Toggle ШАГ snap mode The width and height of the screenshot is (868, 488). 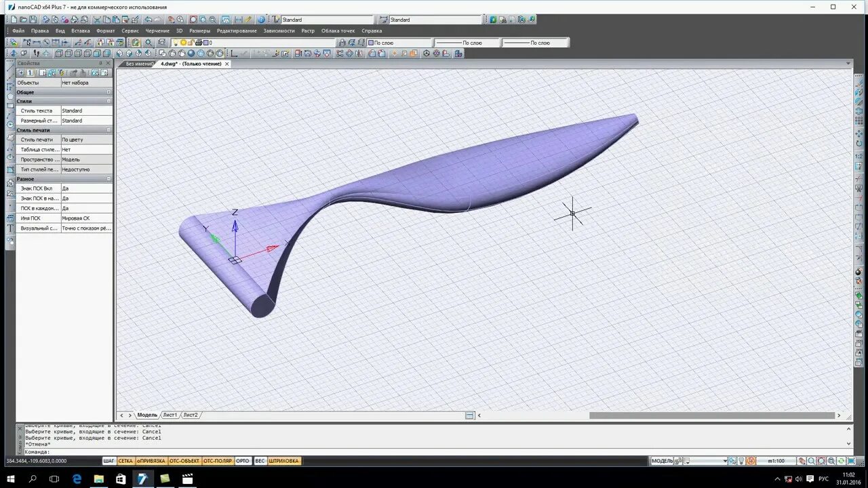pos(109,461)
